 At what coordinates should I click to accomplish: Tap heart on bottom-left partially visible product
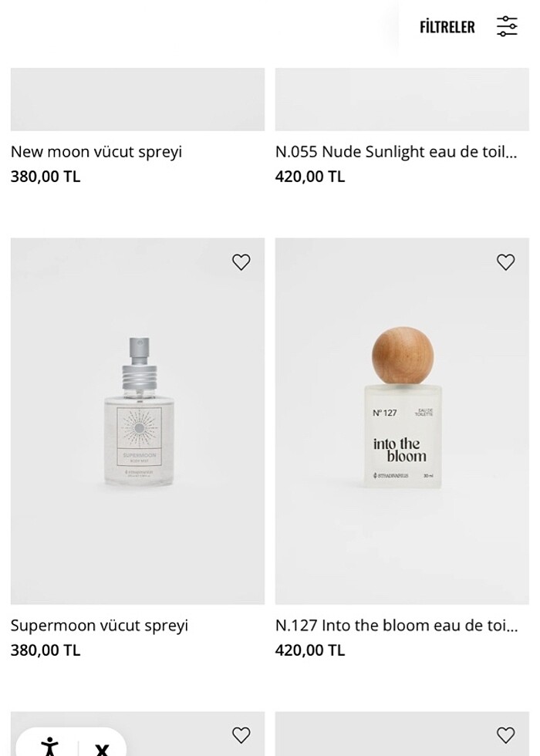pyautogui.click(x=241, y=735)
